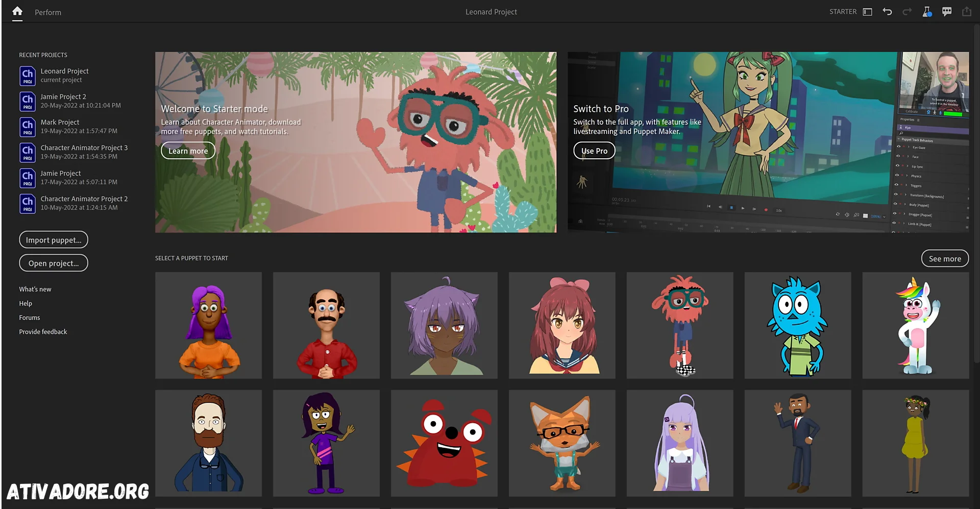Open the feedback chat bubble icon
The height and width of the screenshot is (509, 980).
[947, 12]
